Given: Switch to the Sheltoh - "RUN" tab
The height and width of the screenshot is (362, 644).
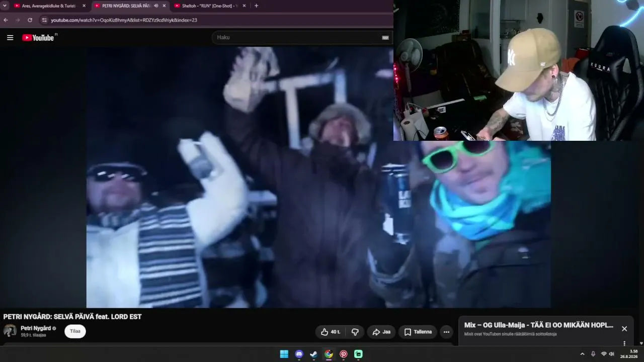Looking at the screenshot, I should (209, 6).
